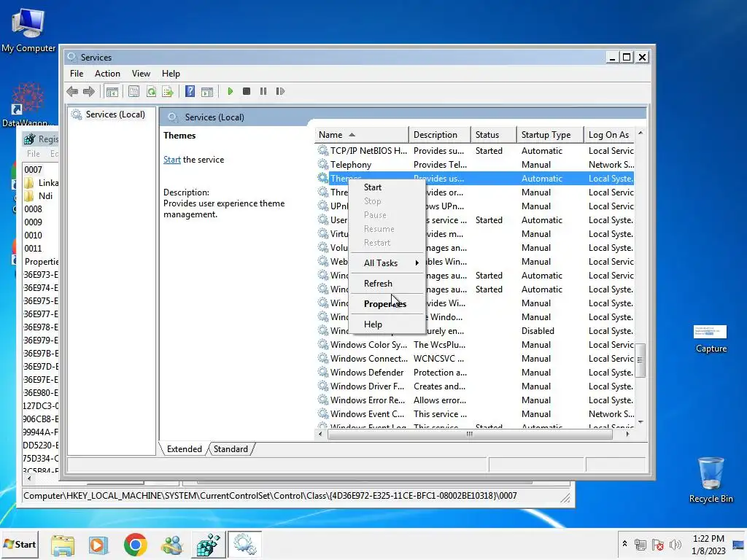Switch to the Extended tab
The height and width of the screenshot is (560, 747).
click(185, 449)
